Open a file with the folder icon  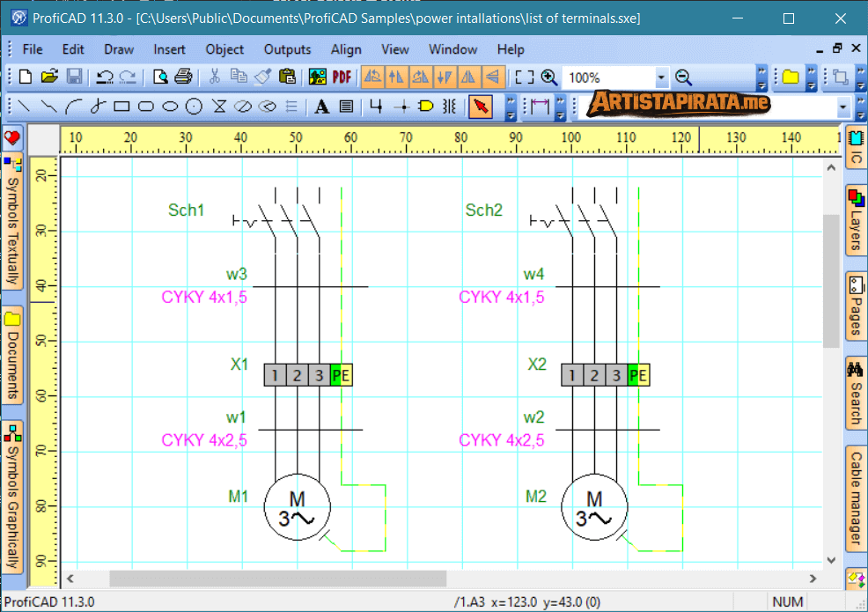(49, 77)
